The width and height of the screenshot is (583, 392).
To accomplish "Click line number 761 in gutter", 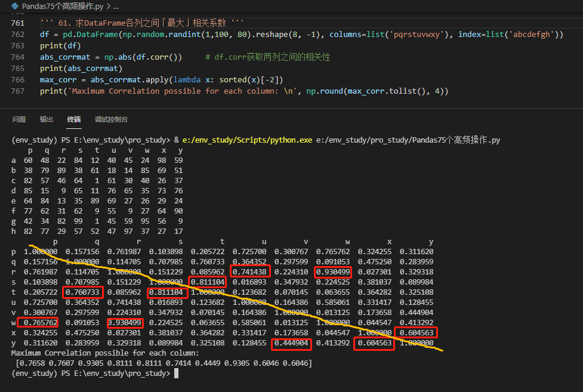I will pos(18,23).
